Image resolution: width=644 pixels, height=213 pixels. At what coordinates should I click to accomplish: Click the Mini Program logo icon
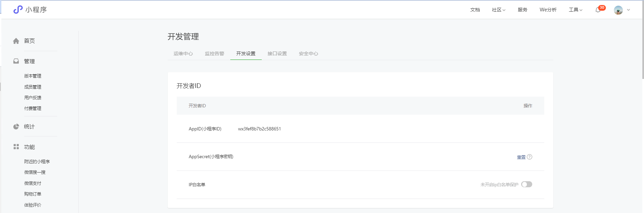(x=18, y=10)
